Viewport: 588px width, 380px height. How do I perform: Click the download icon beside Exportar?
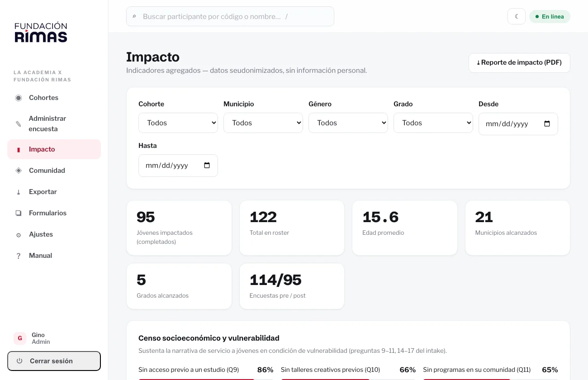pos(19,192)
